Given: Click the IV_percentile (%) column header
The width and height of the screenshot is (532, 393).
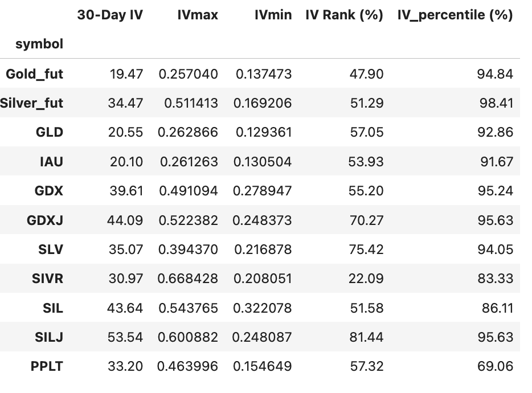Looking at the screenshot, I should [x=455, y=15].
